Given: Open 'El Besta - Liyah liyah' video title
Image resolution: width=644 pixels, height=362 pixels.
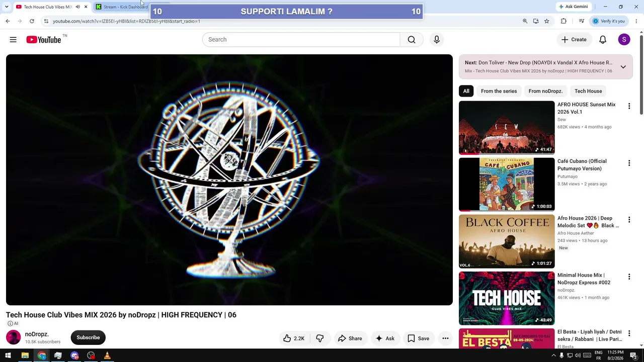Looking at the screenshot, I should [590, 336].
